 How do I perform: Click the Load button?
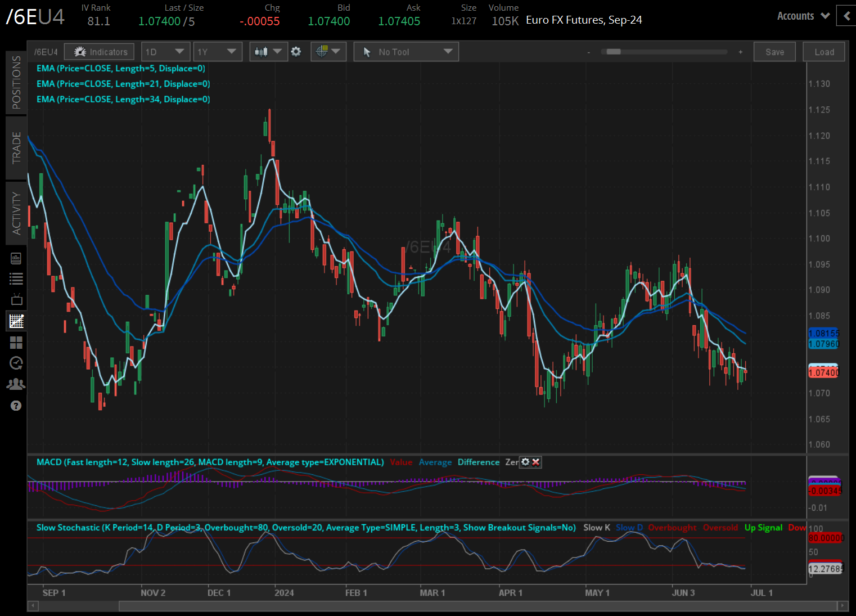pyautogui.click(x=823, y=51)
